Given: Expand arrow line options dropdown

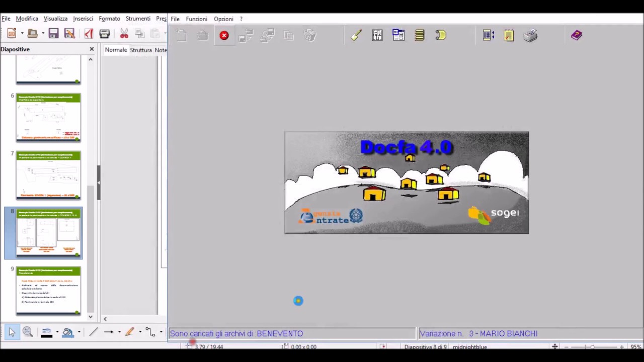Looking at the screenshot, I should [119, 332].
